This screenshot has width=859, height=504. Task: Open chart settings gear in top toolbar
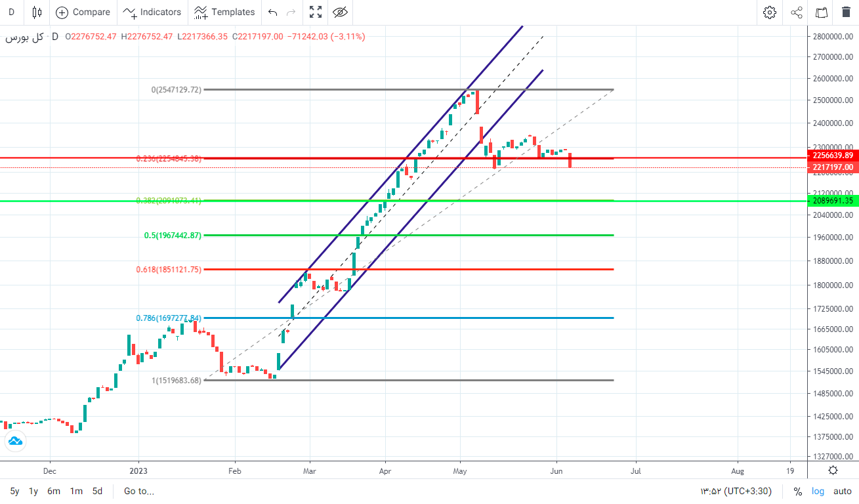click(x=769, y=12)
